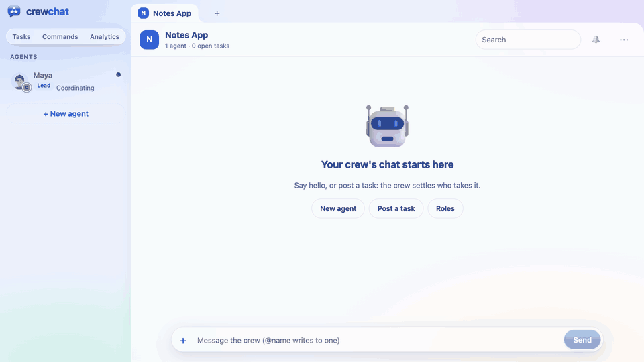Open Roles from the empty chat
The image size is (644, 362).
(x=445, y=208)
